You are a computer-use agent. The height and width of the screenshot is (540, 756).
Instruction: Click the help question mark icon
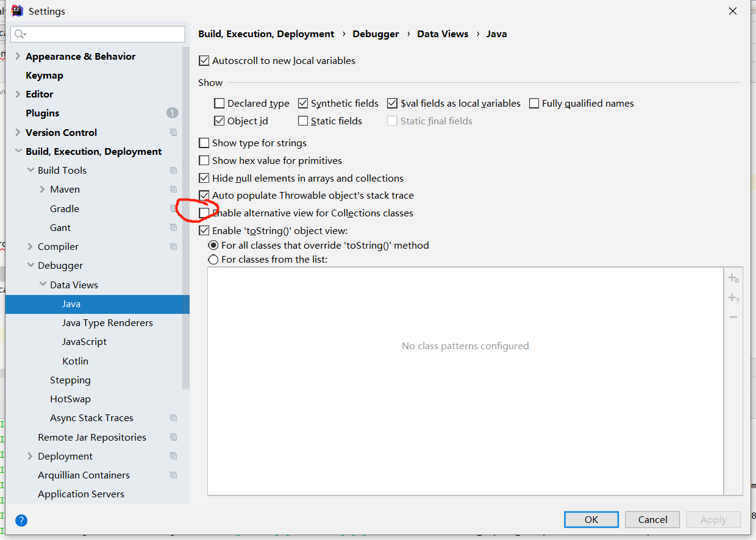pyautogui.click(x=21, y=520)
